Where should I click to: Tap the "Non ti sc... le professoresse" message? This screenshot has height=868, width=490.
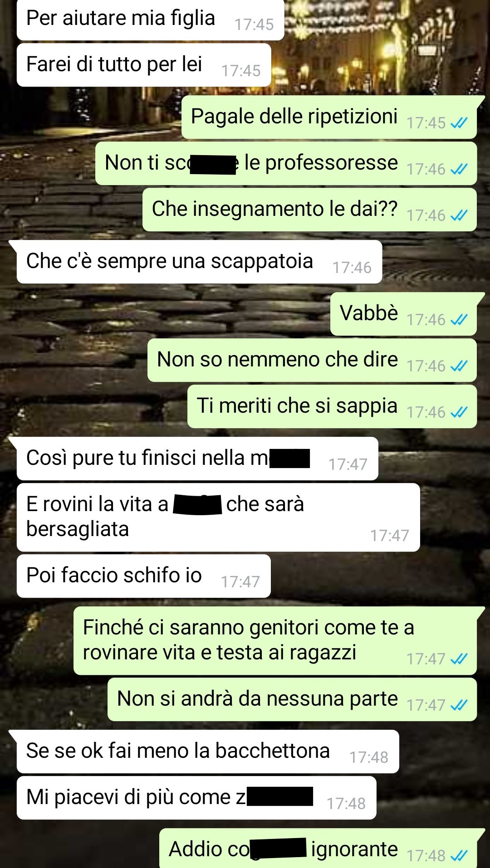(286, 163)
